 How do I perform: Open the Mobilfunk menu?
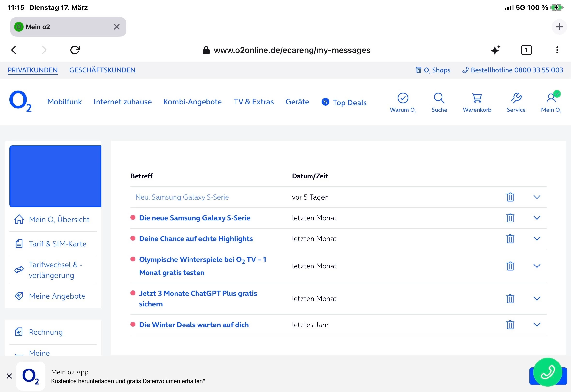tap(64, 102)
